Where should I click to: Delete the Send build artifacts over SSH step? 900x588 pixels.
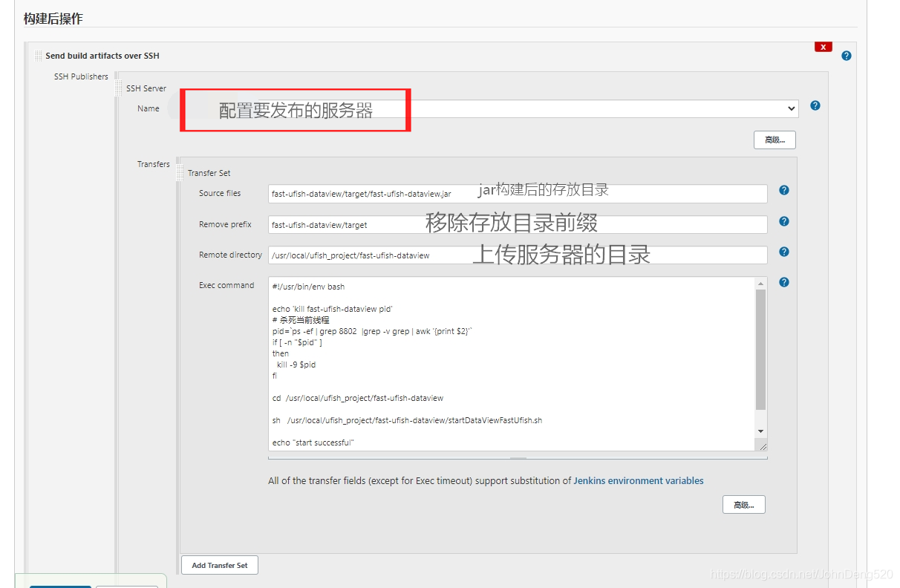(823, 47)
